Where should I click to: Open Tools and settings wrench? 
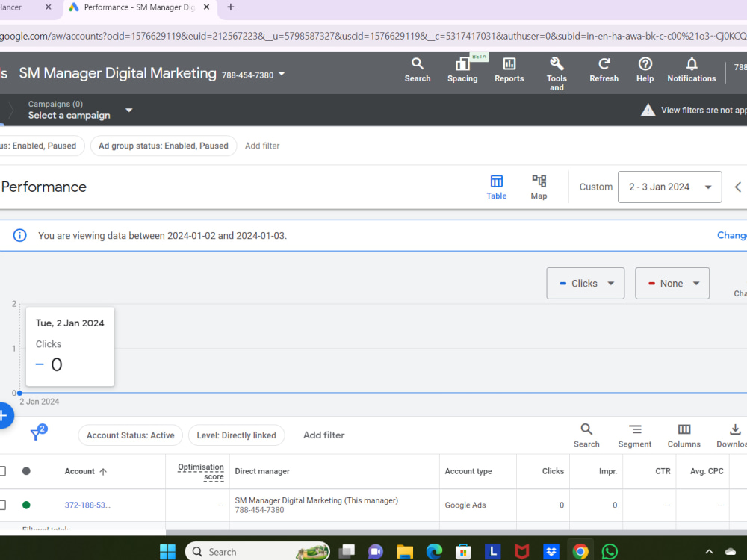(x=557, y=74)
